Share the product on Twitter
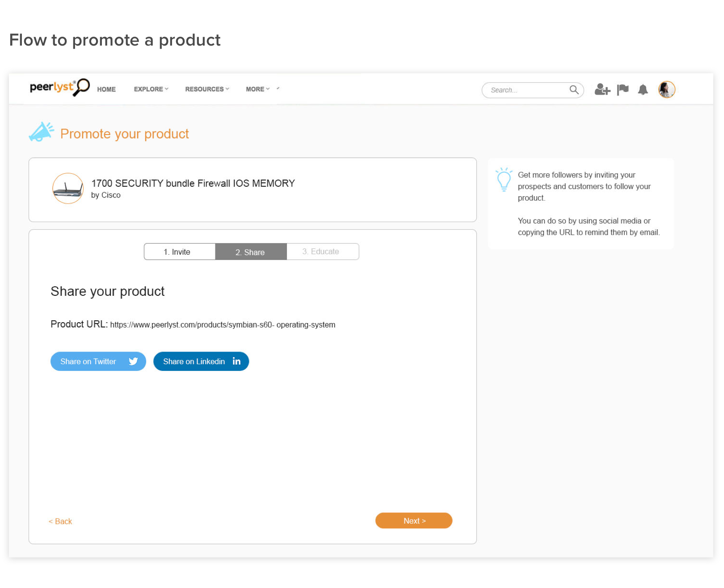Screen dimensions: 724x588 (98, 361)
